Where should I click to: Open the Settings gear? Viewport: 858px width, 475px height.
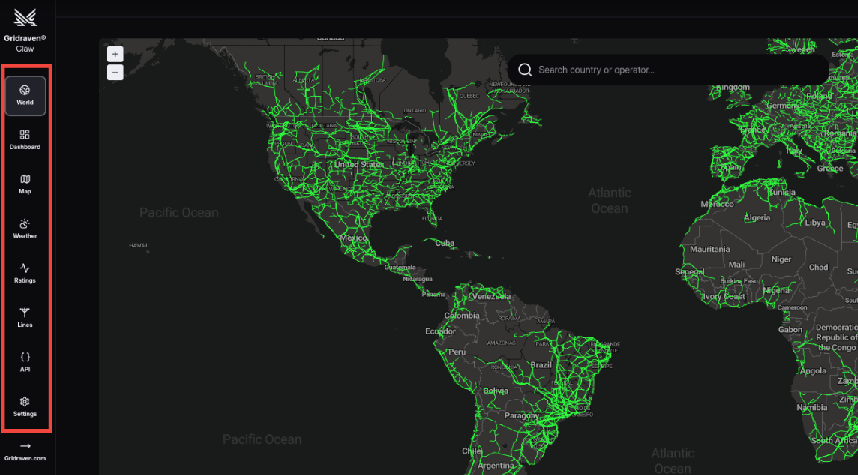coord(25,406)
